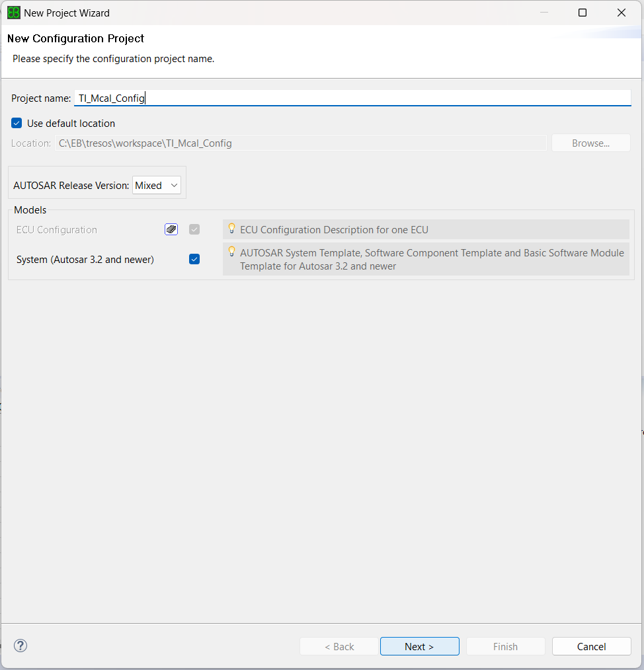Open help via the question mark icon
Screen dimensions: 644x670
click(x=20, y=646)
